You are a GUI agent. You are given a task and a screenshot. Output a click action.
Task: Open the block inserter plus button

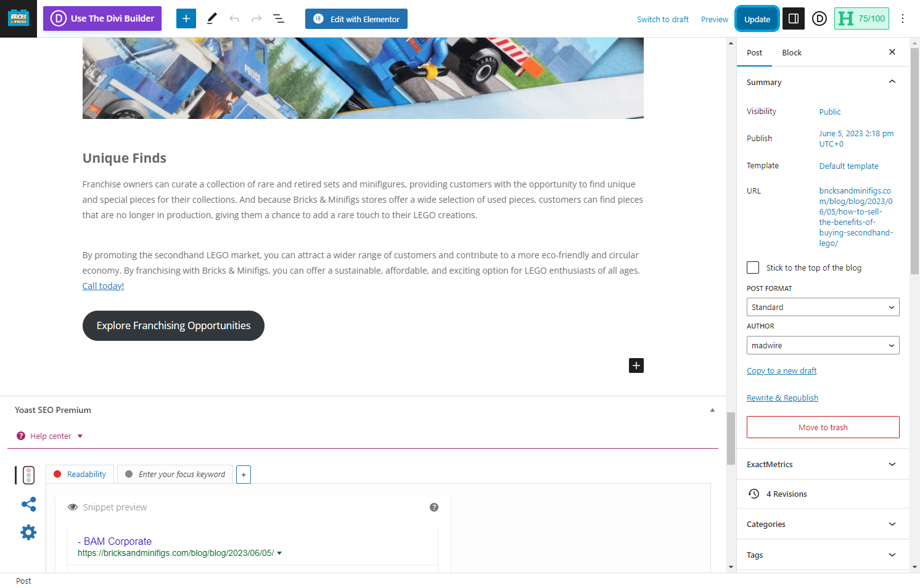186,18
